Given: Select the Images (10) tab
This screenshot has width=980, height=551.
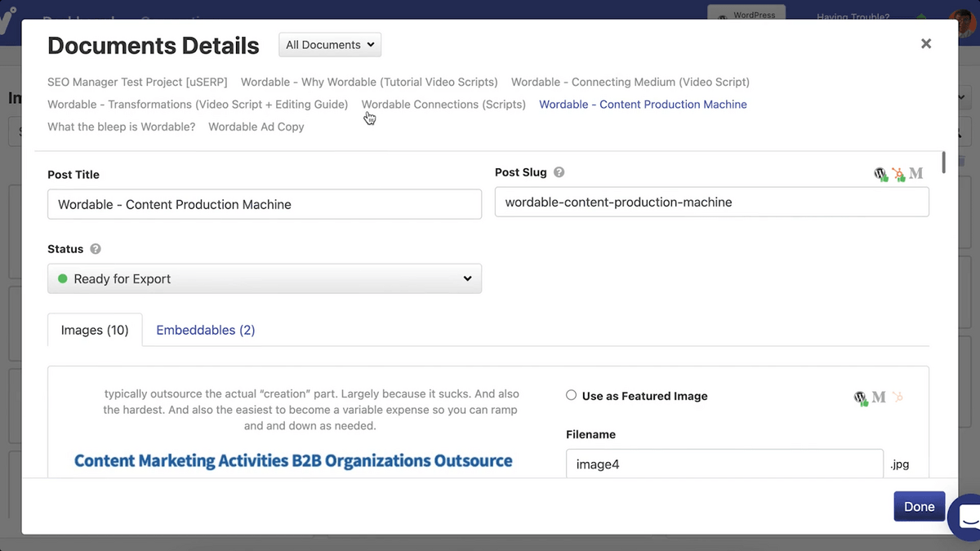Looking at the screenshot, I should (x=95, y=330).
